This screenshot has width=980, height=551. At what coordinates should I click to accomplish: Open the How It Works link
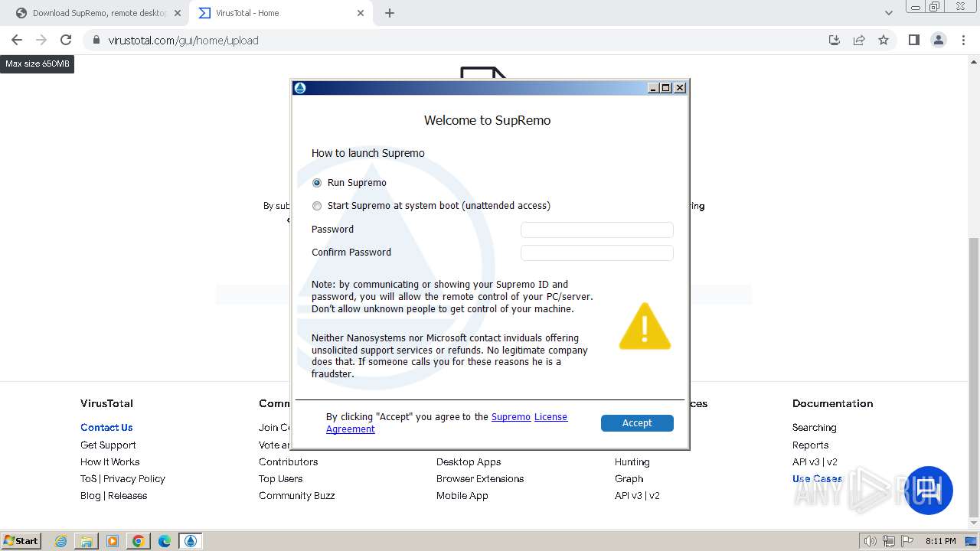coord(110,461)
